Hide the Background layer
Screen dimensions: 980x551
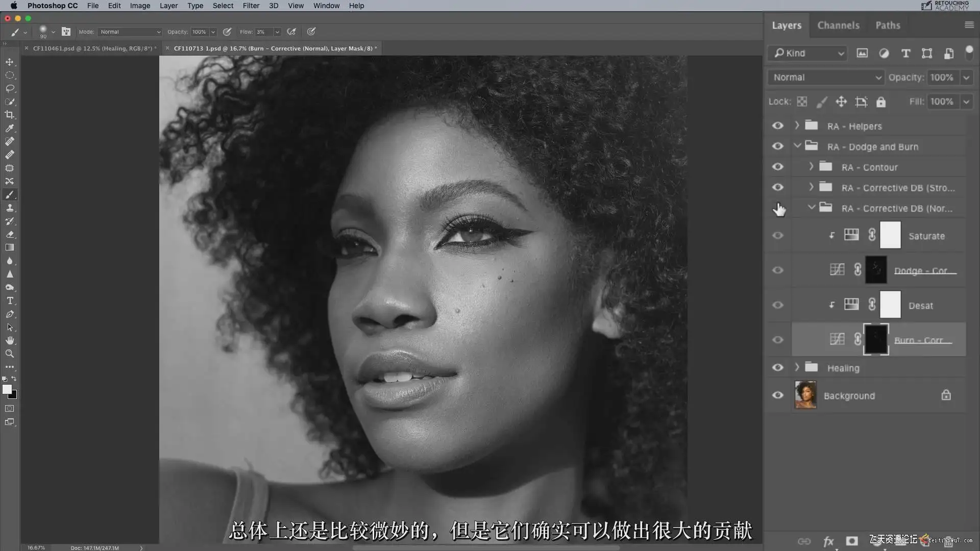(x=777, y=395)
